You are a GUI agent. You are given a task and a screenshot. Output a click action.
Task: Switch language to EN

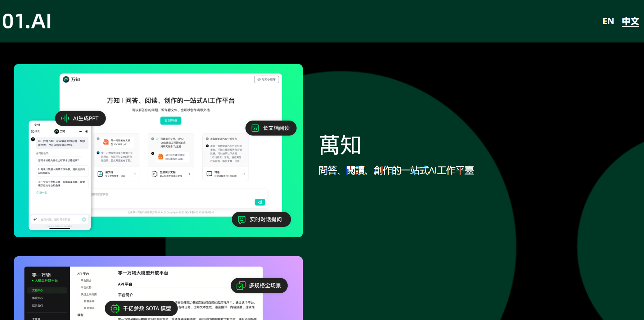click(608, 21)
